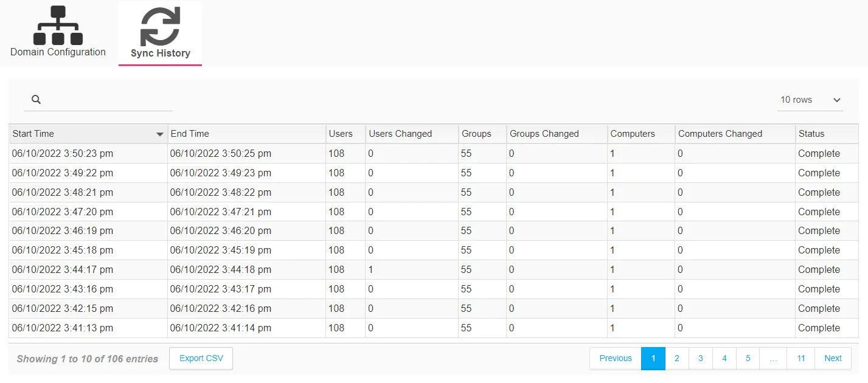
Task: Click end time 06/10/2022 3:49:23 pm
Action: point(221,173)
